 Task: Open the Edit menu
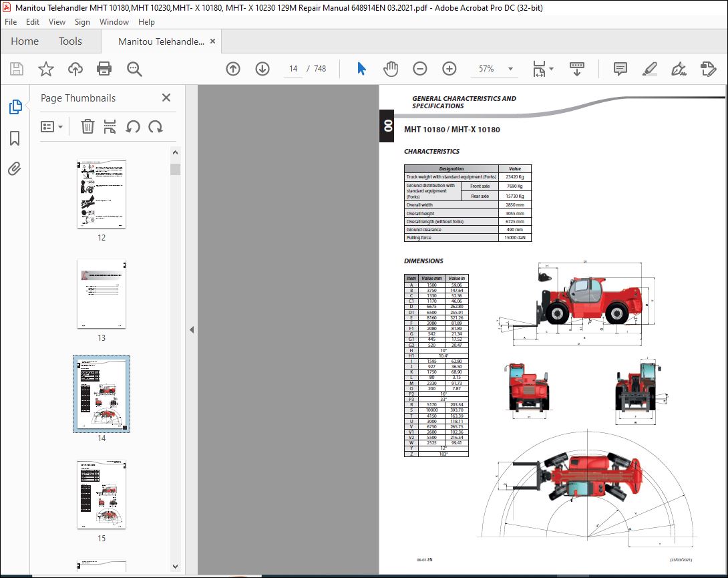tap(33, 22)
